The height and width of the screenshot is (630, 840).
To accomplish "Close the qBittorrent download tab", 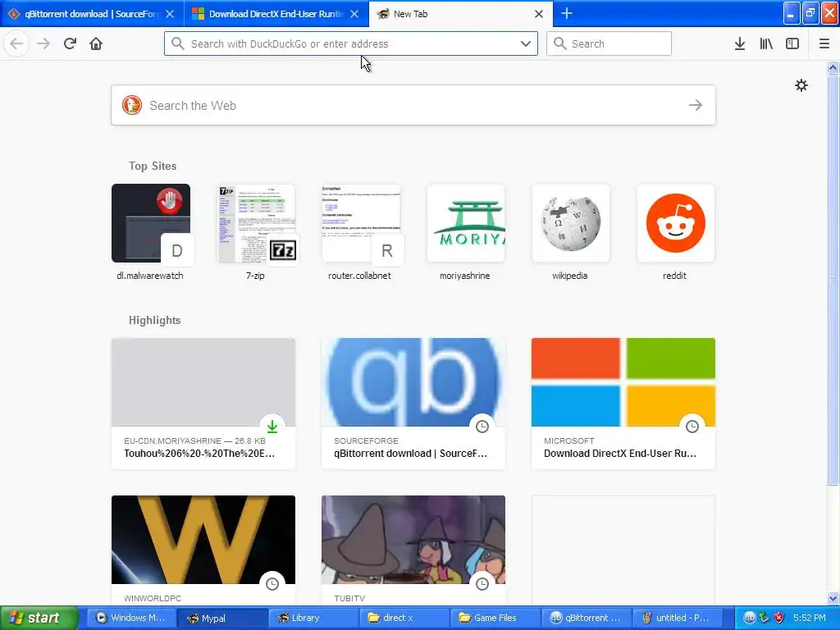I will pyautogui.click(x=170, y=14).
